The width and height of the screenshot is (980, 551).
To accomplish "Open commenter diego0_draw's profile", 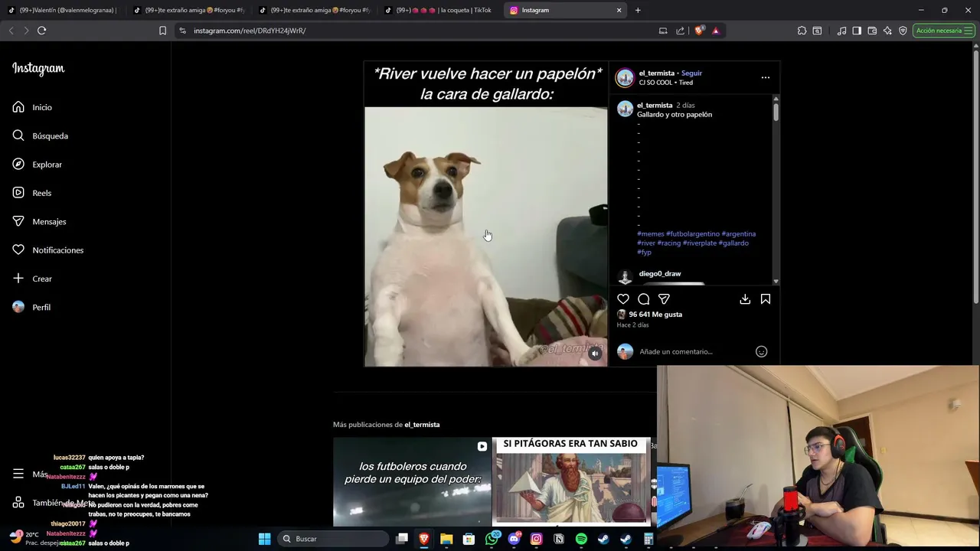I will click(x=660, y=273).
